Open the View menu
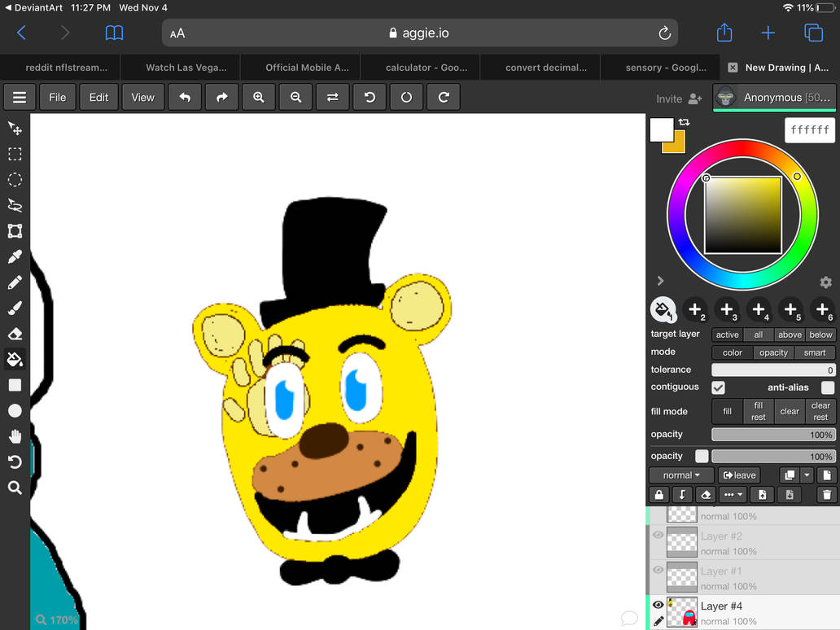840x630 pixels. click(142, 98)
